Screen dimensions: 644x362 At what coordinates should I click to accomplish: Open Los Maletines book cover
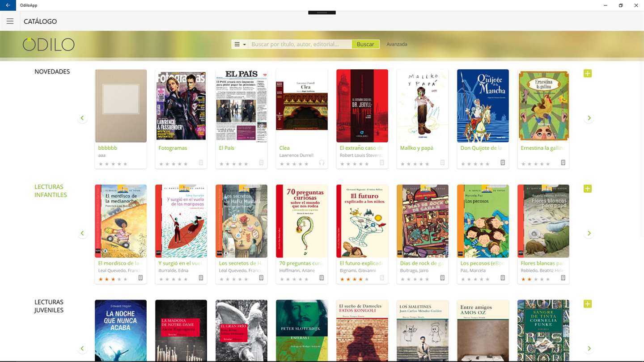pos(423,330)
